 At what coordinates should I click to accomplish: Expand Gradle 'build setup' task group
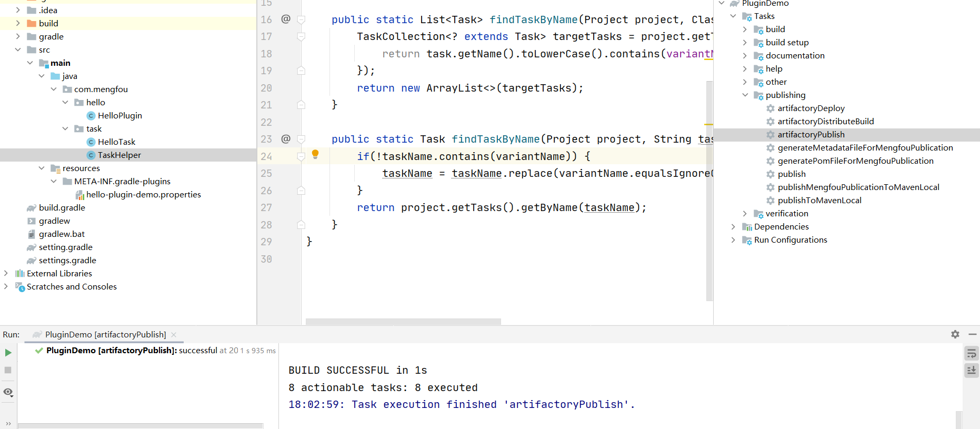tap(745, 42)
